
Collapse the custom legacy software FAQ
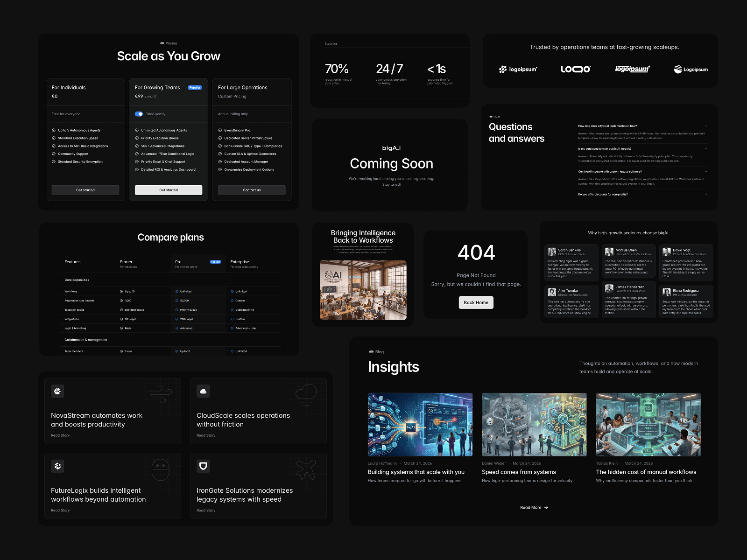pos(643,172)
